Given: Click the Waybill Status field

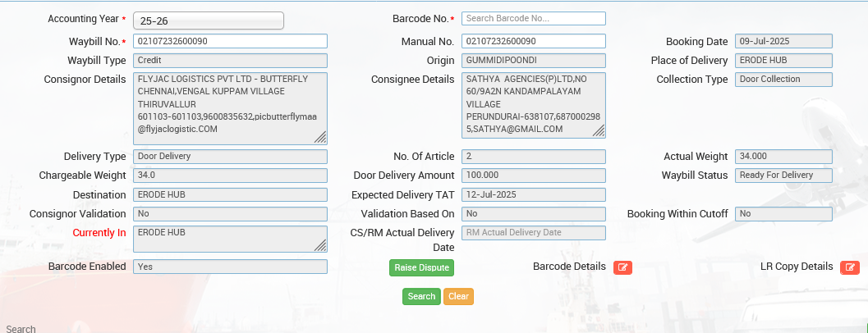Looking at the screenshot, I should 783,176.
